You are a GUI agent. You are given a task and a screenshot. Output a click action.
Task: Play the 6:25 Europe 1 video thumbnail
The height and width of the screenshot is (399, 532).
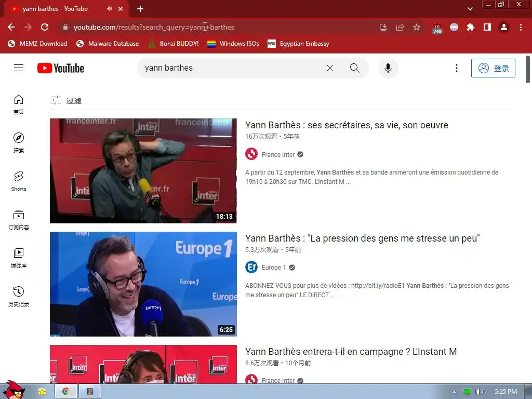pyautogui.click(x=143, y=284)
